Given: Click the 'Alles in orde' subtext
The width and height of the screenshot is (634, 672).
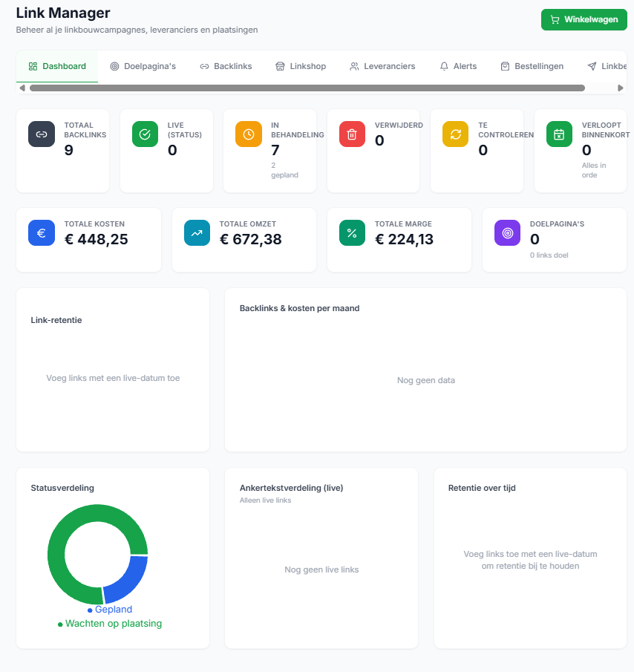Looking at the screenshot, I should (x=594, y=170).
